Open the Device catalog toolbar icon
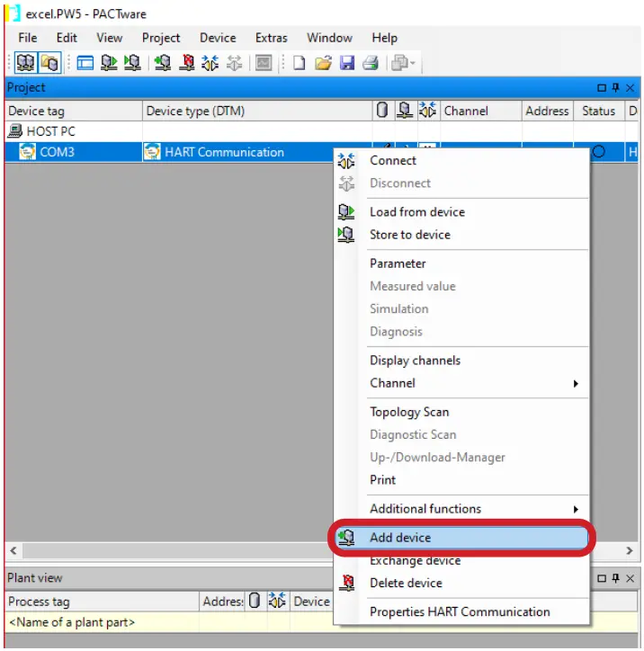The height and width of the screenshot is (651, 644). pyautogui.click(x=49, y=63)
